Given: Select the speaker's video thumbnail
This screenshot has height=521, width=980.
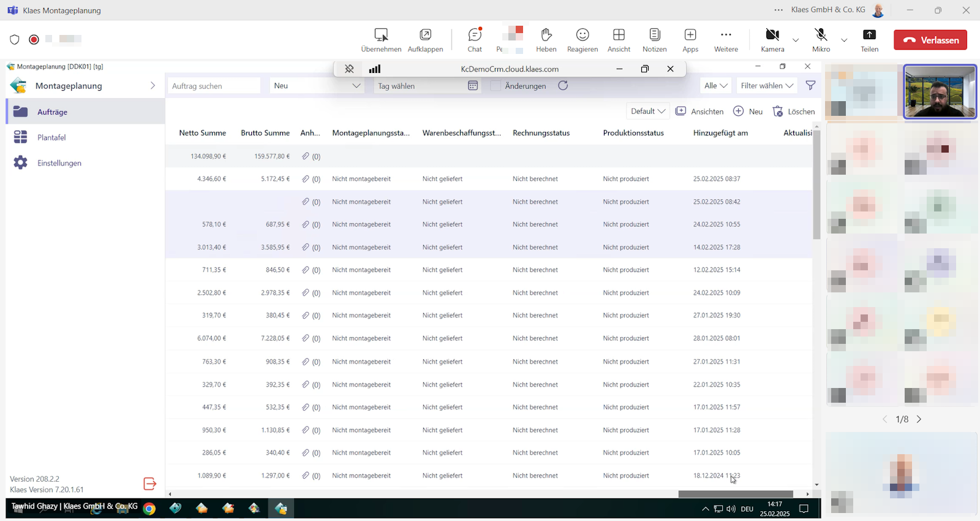Looking at the screenshot, I should pyautogui.click(x=940, y=91).
